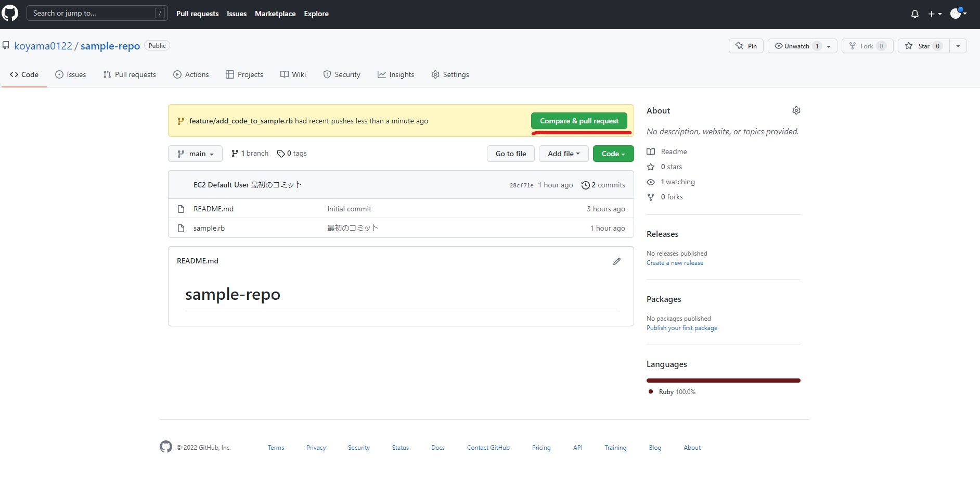Click the README.md file icon
980x481 pixels.
pyautogui.click(x=181, y=209)
